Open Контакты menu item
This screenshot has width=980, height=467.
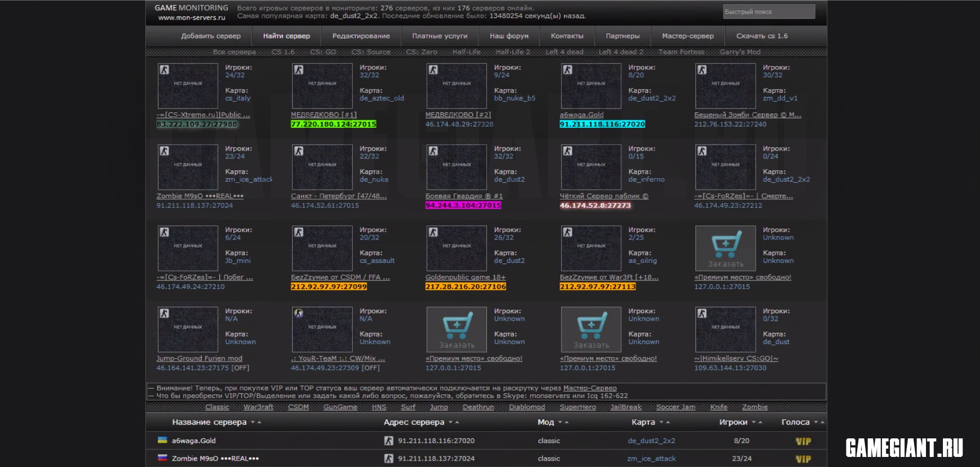567,36
